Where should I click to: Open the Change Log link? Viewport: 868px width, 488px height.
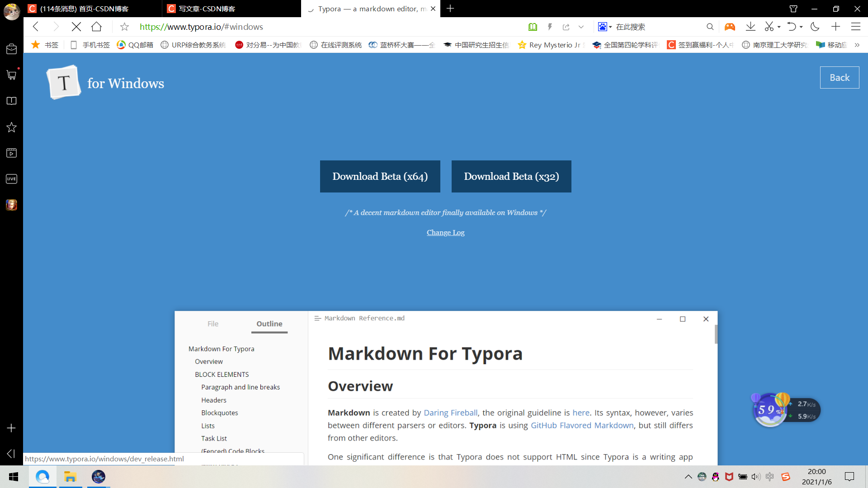click(x=445, y=233)
